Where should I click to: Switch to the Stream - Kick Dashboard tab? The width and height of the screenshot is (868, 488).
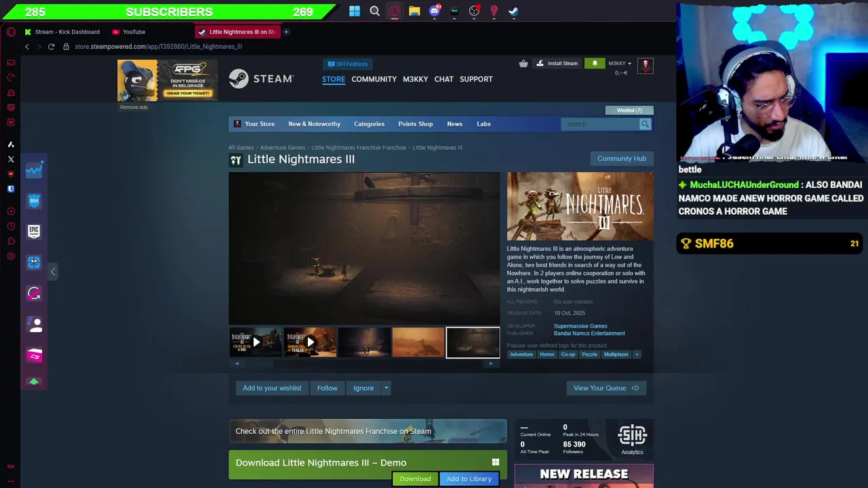[x=62, y=32]
